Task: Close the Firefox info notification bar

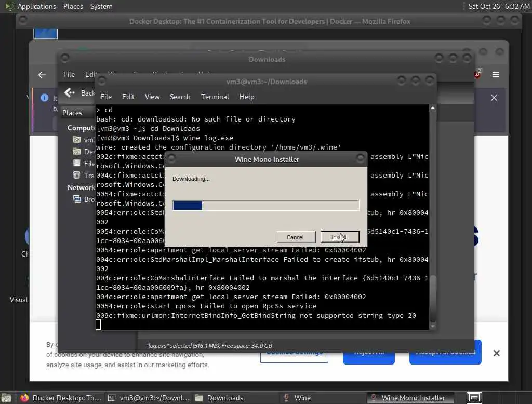Action: coord(494,98)
